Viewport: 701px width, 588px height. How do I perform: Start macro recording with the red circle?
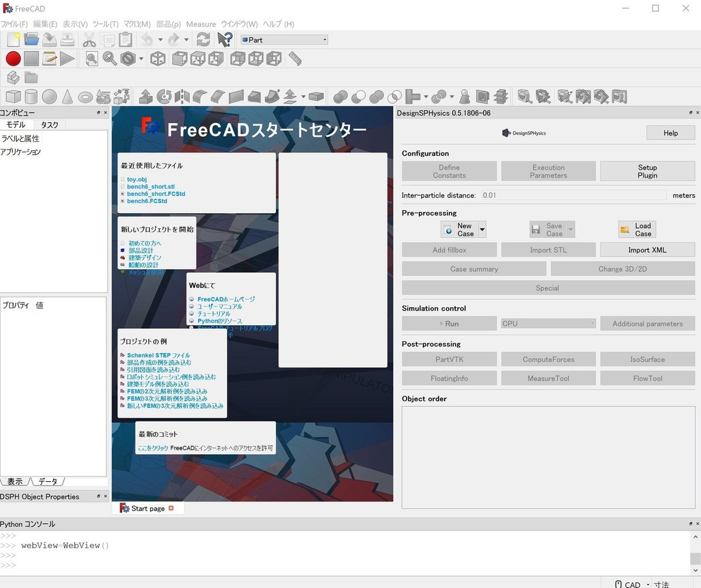13,58
